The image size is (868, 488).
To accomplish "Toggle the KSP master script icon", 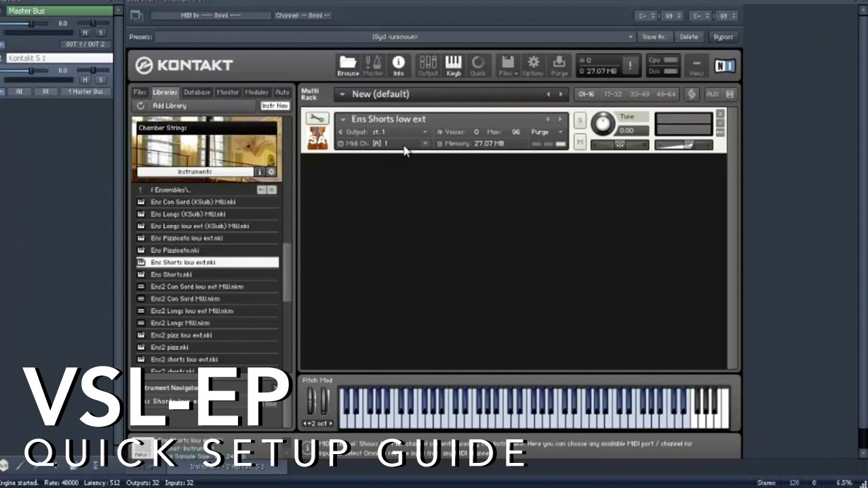I will click(692, 94).
